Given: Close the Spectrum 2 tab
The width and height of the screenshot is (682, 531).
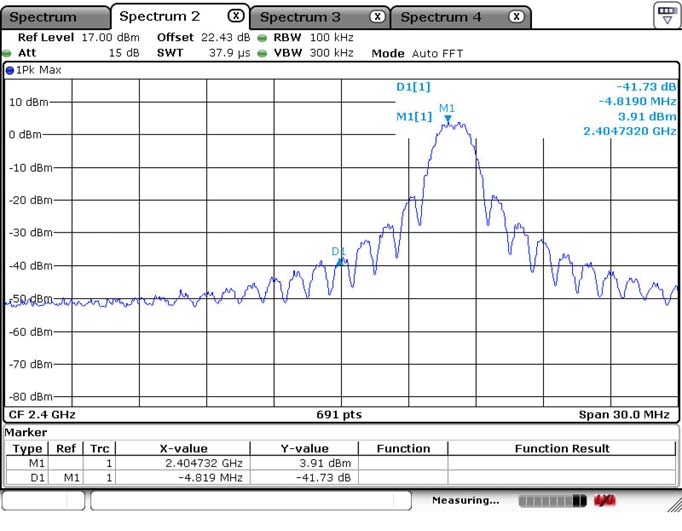Looking at the screenshot, I should (x=236, y=16).
